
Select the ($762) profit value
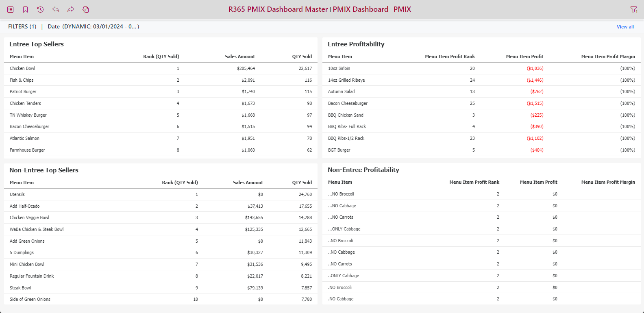click(x=537, y=91)
